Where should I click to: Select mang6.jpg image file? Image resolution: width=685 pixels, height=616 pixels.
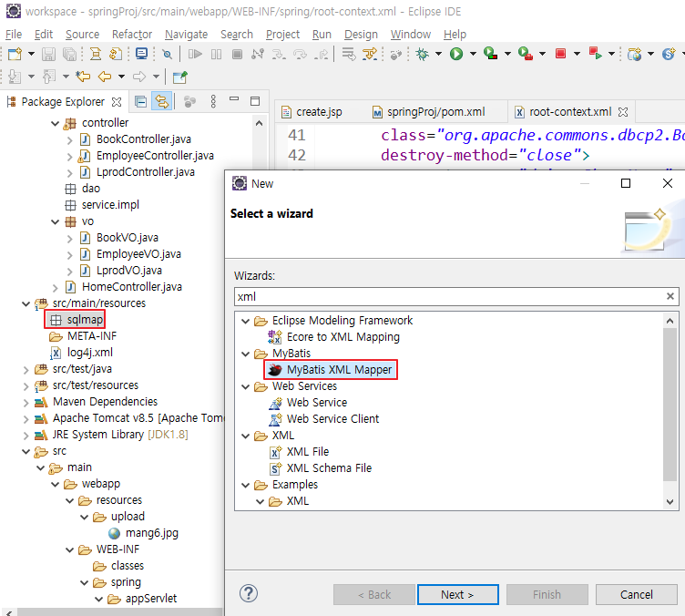click(144, 533)
